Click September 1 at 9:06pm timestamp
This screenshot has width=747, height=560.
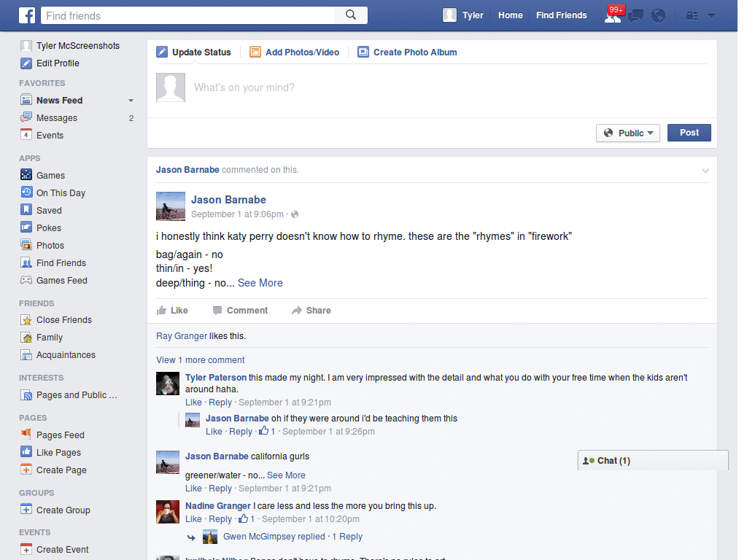pos(237,214)
